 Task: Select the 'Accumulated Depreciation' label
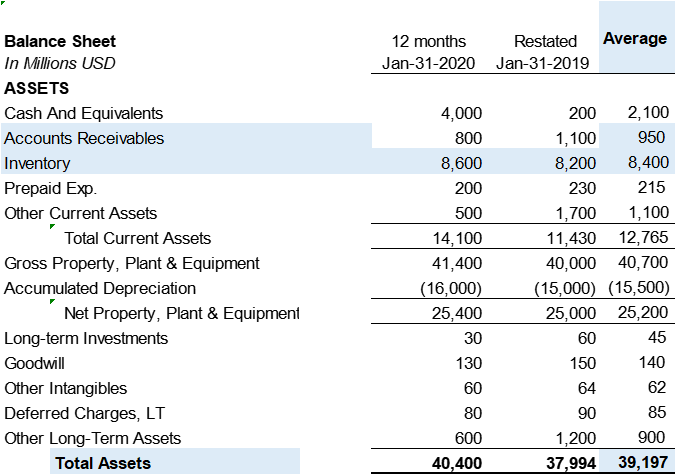[100, 288]
